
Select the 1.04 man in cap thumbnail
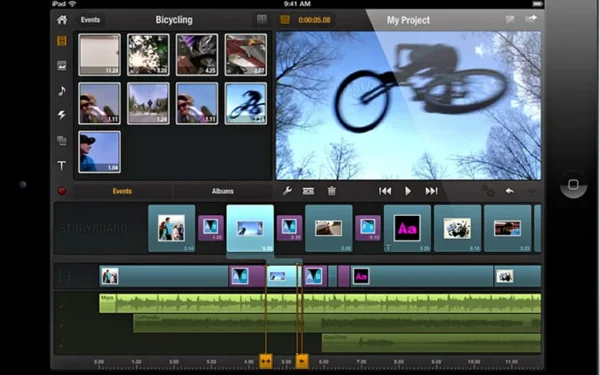click(99, 152)
